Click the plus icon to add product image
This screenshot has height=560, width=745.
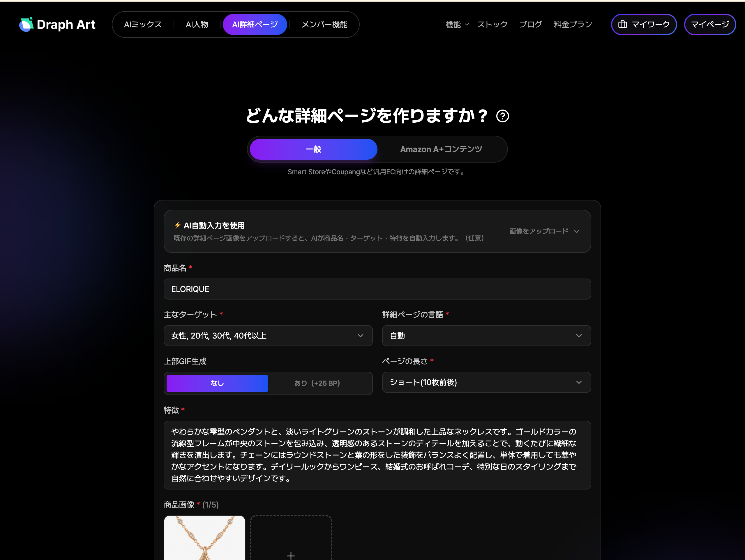click(x=291, y=555)
